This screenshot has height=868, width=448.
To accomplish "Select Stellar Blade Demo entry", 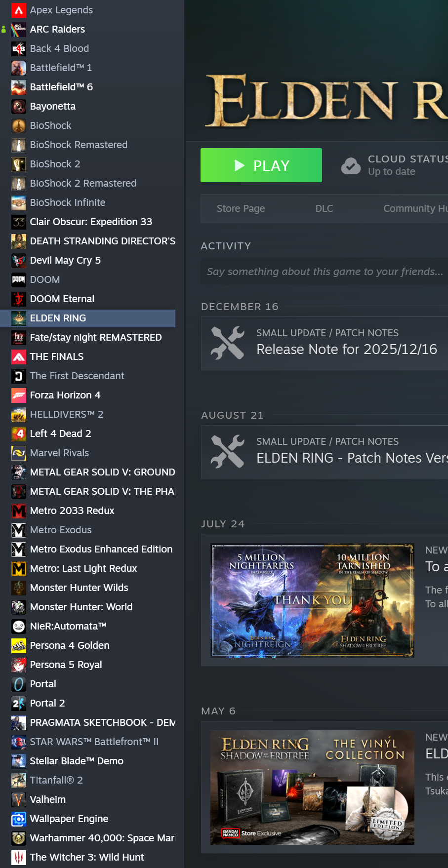I will [88, 761].
